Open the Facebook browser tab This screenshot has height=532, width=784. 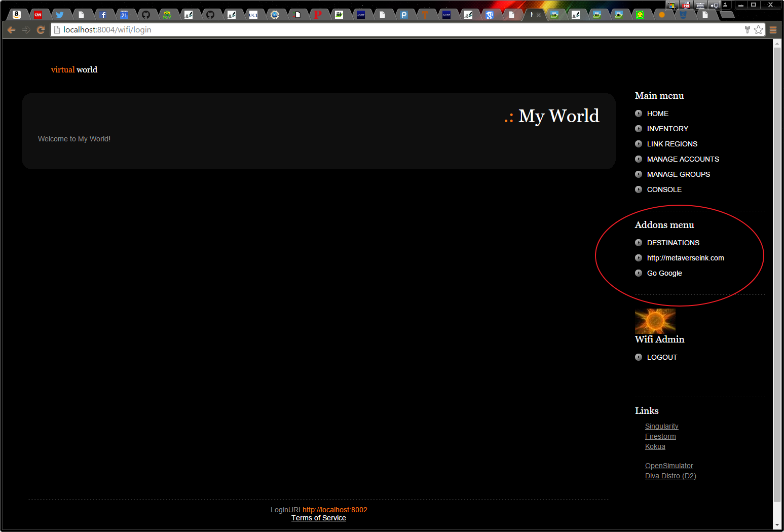coord(103,15)
